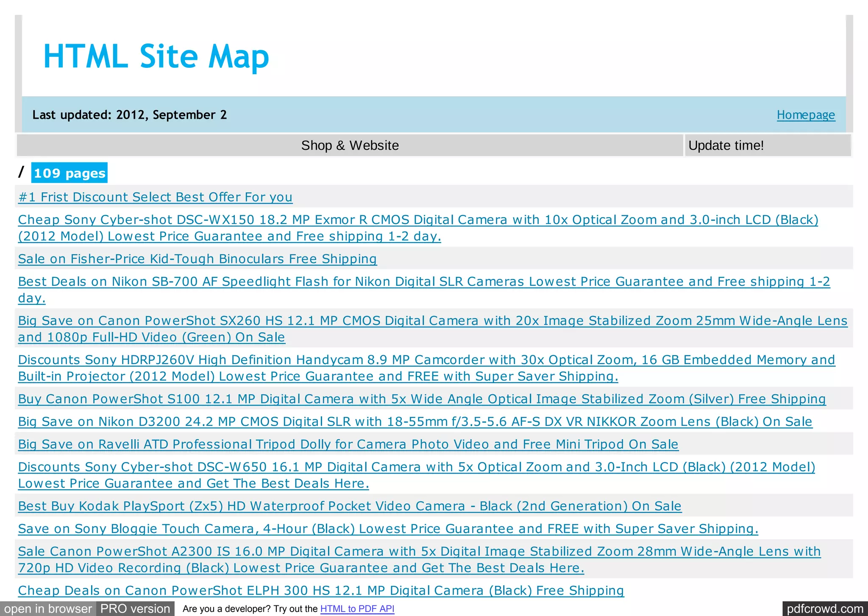Open Fisher-Price Kid-Tough Binoculars link
Viewport: 868px width, 616px height.
[x=198, y=259]
